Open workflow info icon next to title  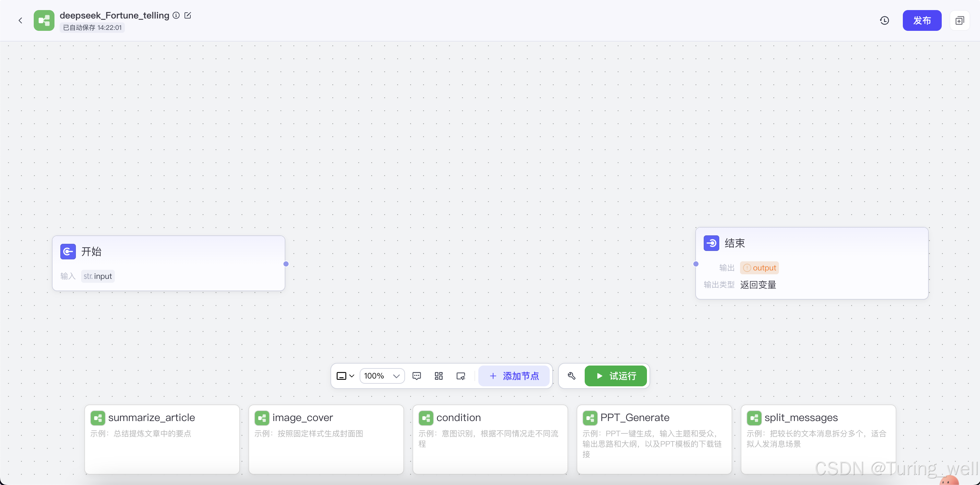coord(176,15)
